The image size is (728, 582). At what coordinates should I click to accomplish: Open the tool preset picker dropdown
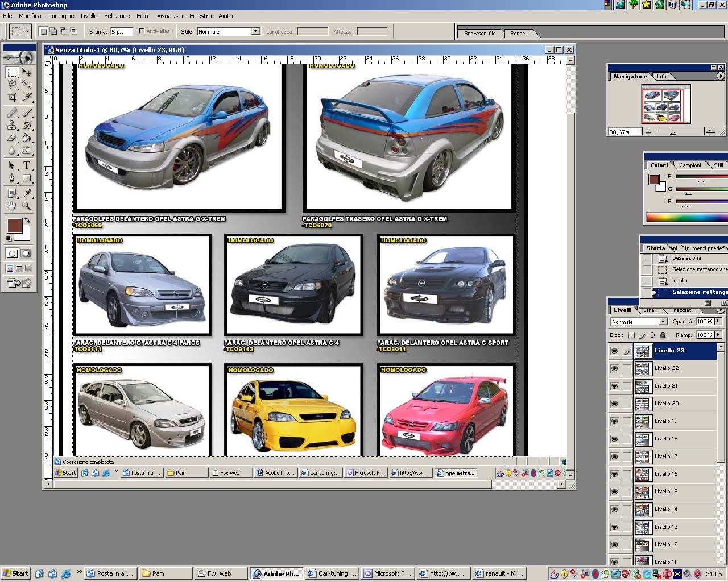[x=27, y=32]
